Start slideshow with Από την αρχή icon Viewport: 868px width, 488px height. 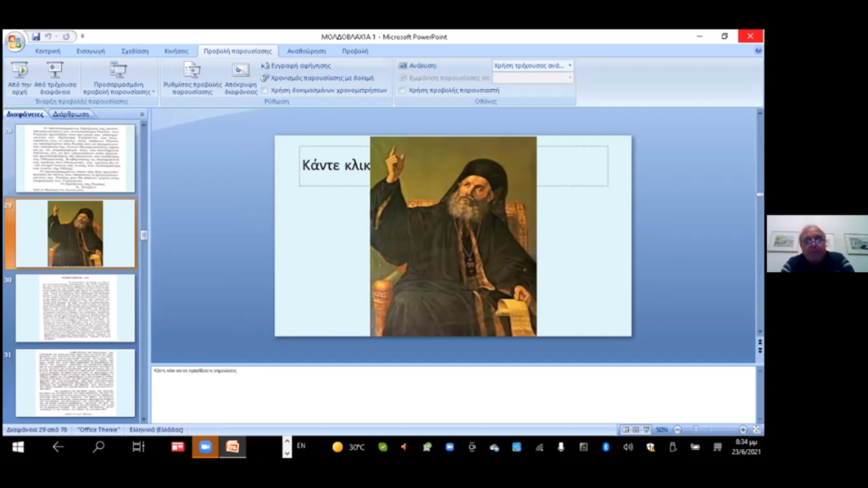tap(19, 71)
